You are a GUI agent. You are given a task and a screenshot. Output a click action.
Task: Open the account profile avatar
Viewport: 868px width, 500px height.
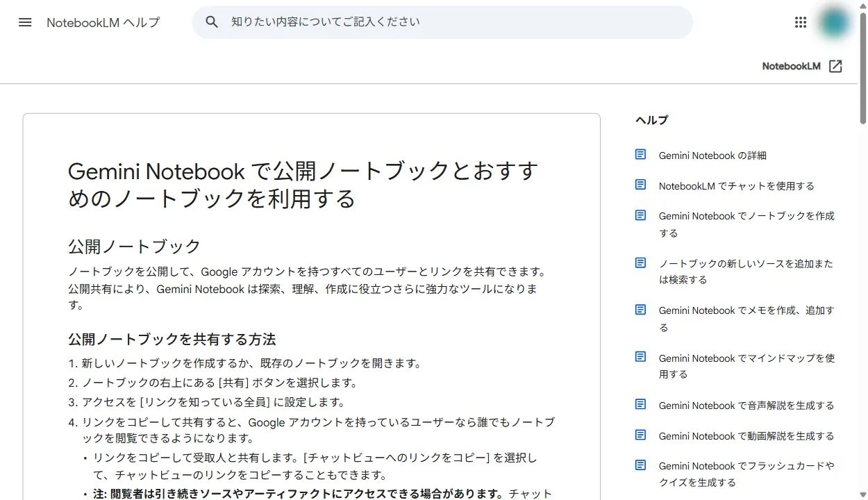point(834,22)
